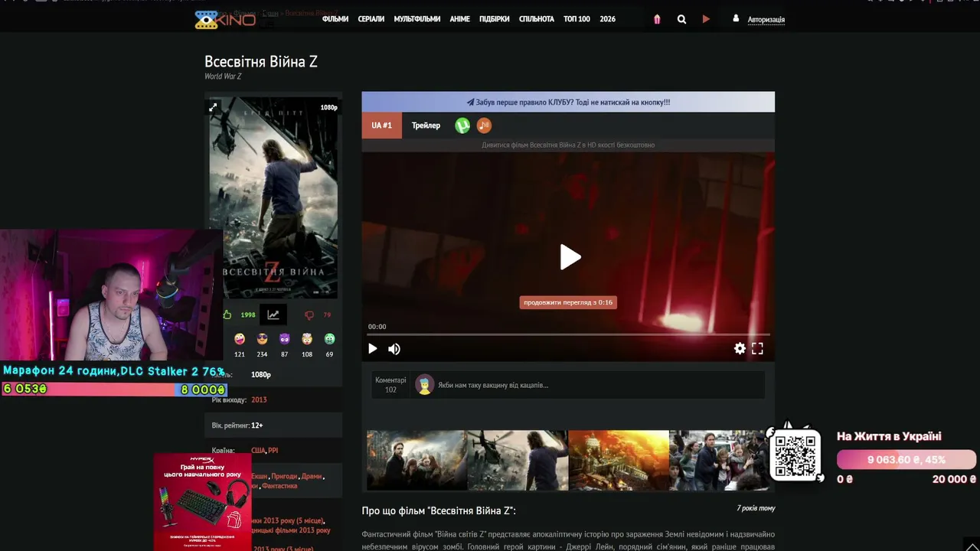Open the first screenshot with family in ruins
The image size is (980, 551).
[416, 460]
